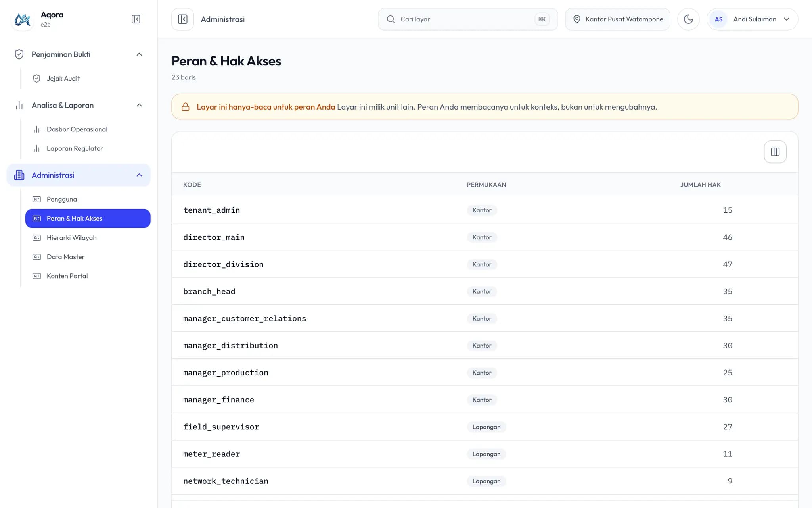
Task: Collapse the Penjaminan Bukti section chevron
Action: tap(139, 54)
